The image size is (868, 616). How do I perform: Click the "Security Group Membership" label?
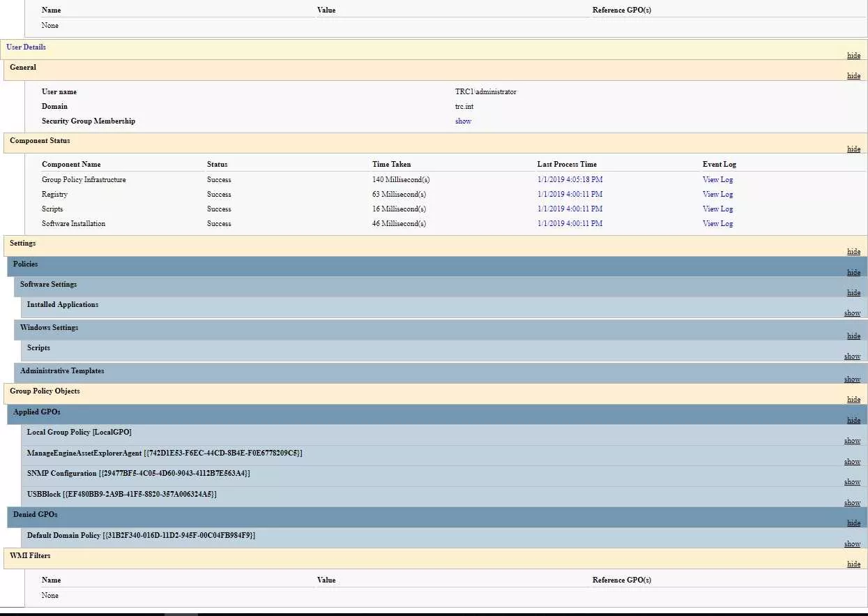89,121
